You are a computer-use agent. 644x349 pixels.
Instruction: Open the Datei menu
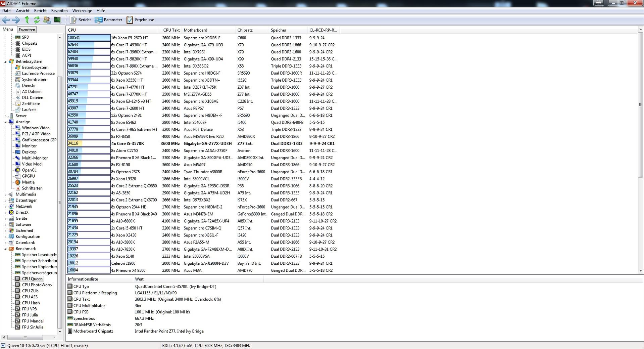[7, 11]
